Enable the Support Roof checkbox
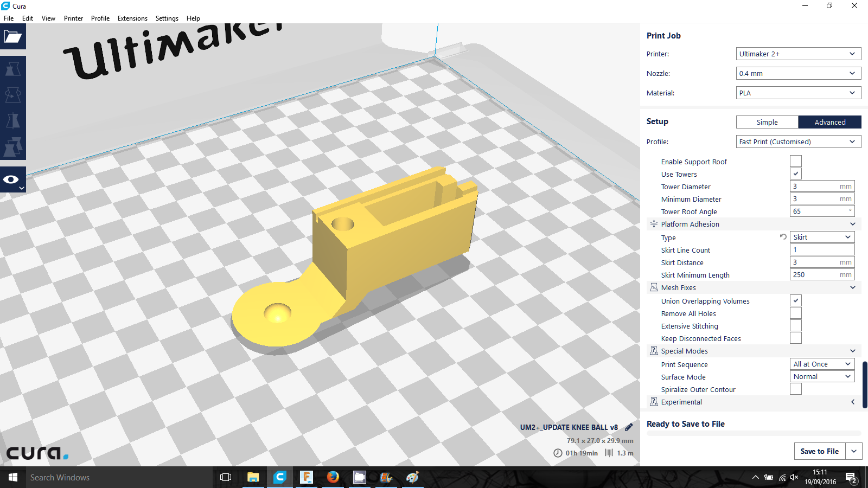This screenshot has width=868, height=488. pos(795,162)
